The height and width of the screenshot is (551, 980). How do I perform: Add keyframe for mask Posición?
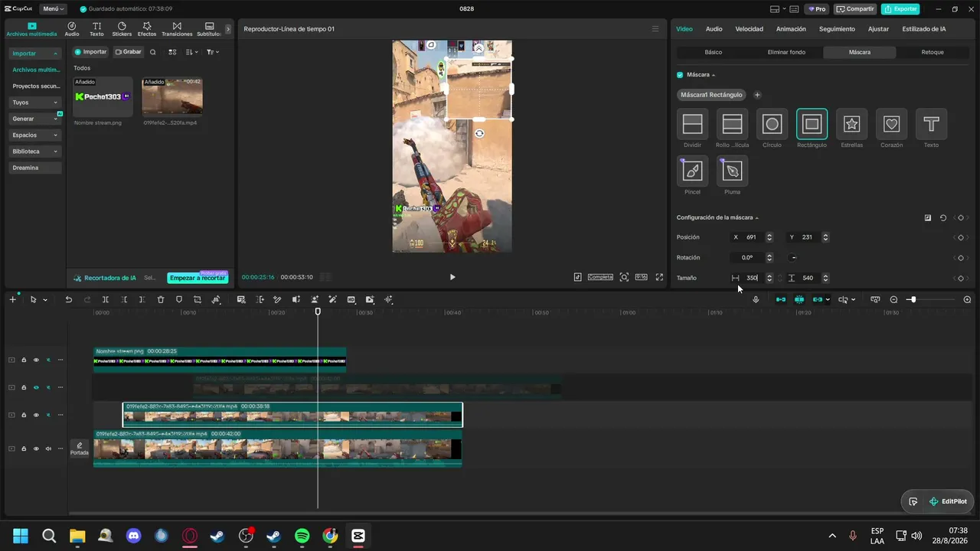coord(961,237)
